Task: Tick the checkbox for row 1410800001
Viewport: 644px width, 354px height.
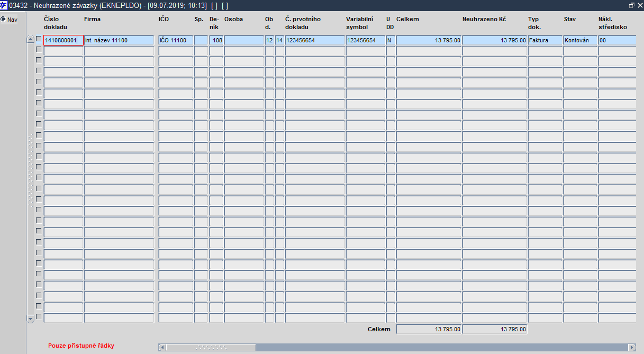Action: click(x=39, y=39)
